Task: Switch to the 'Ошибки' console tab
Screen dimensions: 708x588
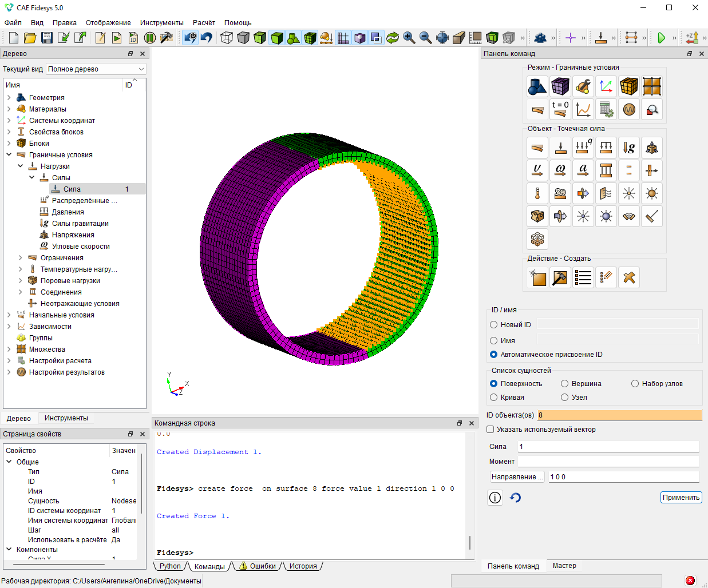Action: coord(258,566)
